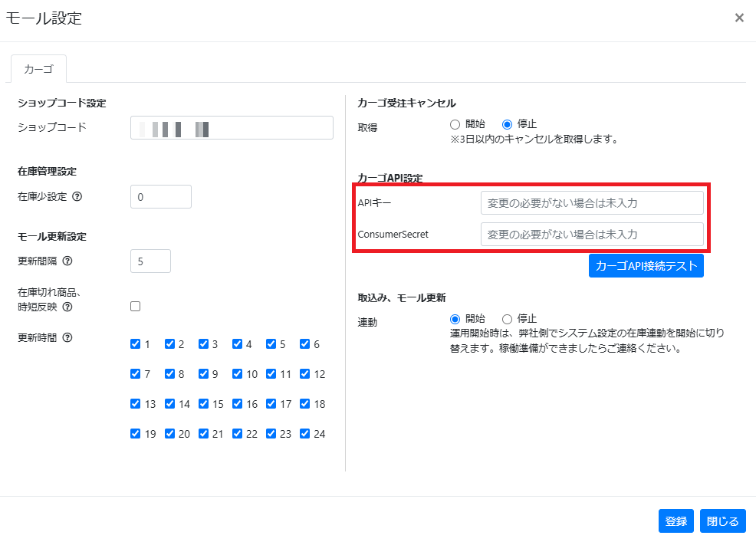
Task: Uncheck update hour 4 checkbox
Action: [x=237, y=343]
